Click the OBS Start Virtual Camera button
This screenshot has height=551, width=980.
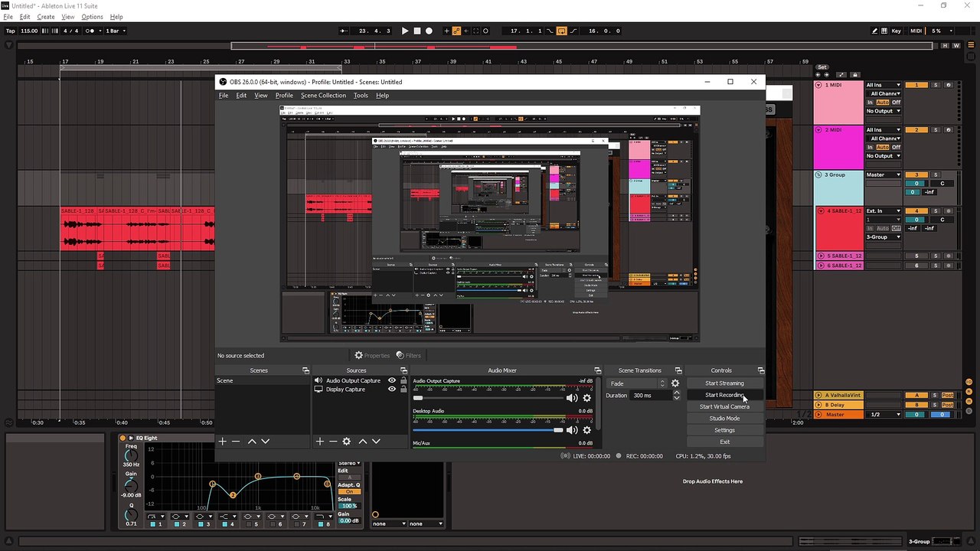(x=724, y=406)
